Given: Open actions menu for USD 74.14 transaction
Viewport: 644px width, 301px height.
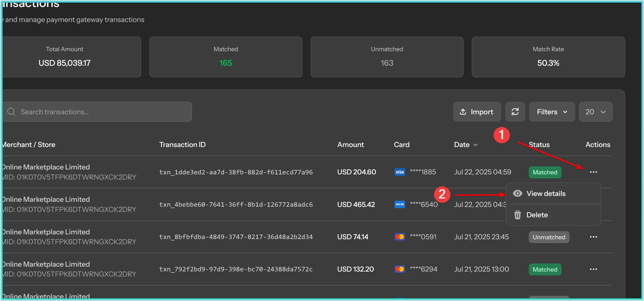Looking at the screenshot, I should (x=593, y=237).
